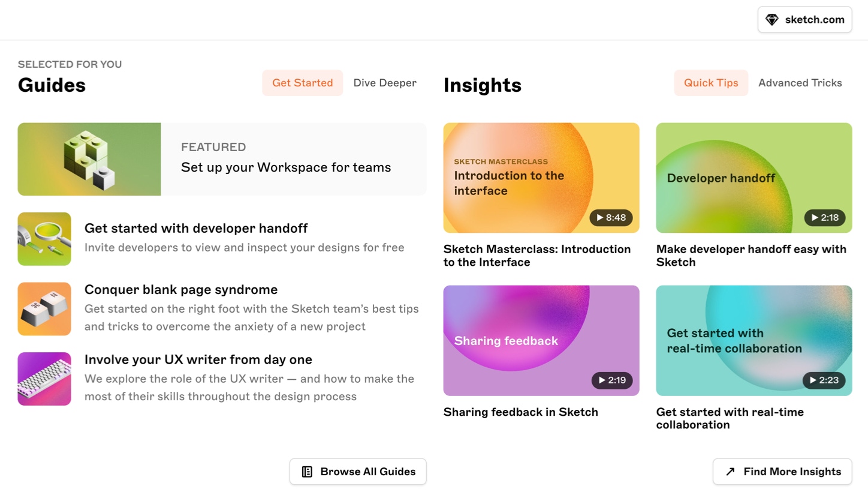Click the arrow icon on Find More Insights

pos(729,472)
